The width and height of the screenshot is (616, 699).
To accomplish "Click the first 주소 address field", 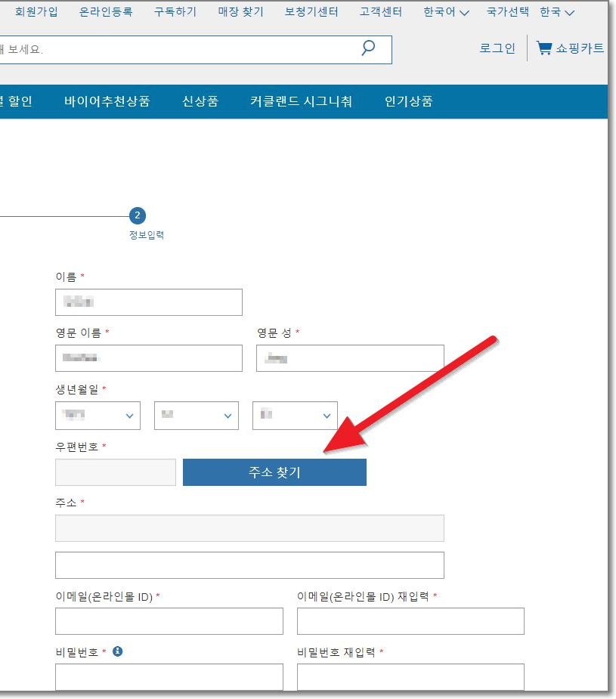I will tap(249, 528).
